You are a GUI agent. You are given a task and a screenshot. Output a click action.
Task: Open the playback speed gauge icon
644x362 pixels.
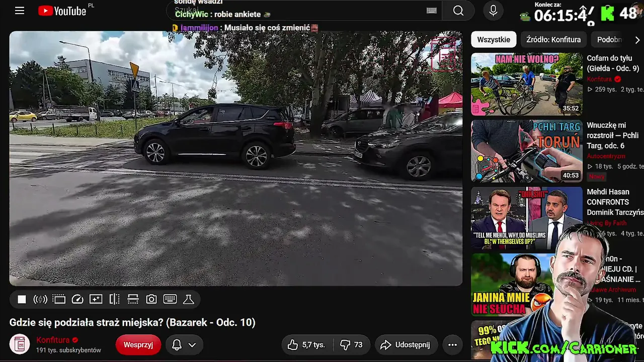coord(77,300)
